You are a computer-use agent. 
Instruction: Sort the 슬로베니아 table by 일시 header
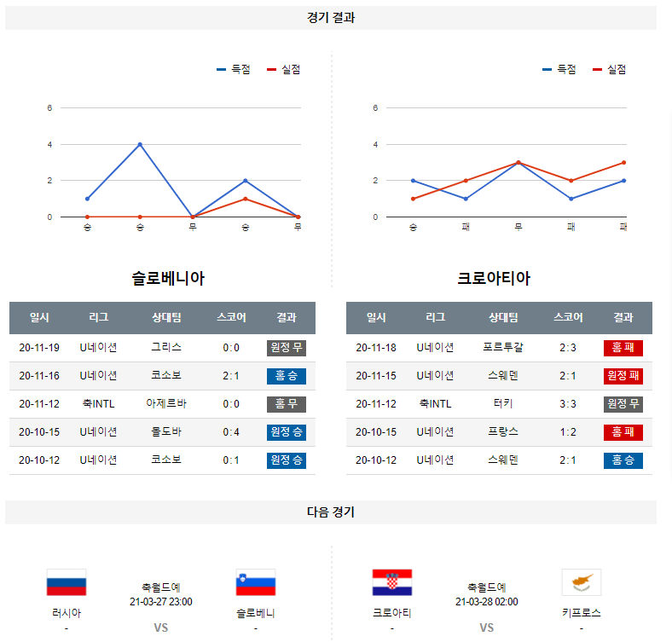(x=39, y=318)
